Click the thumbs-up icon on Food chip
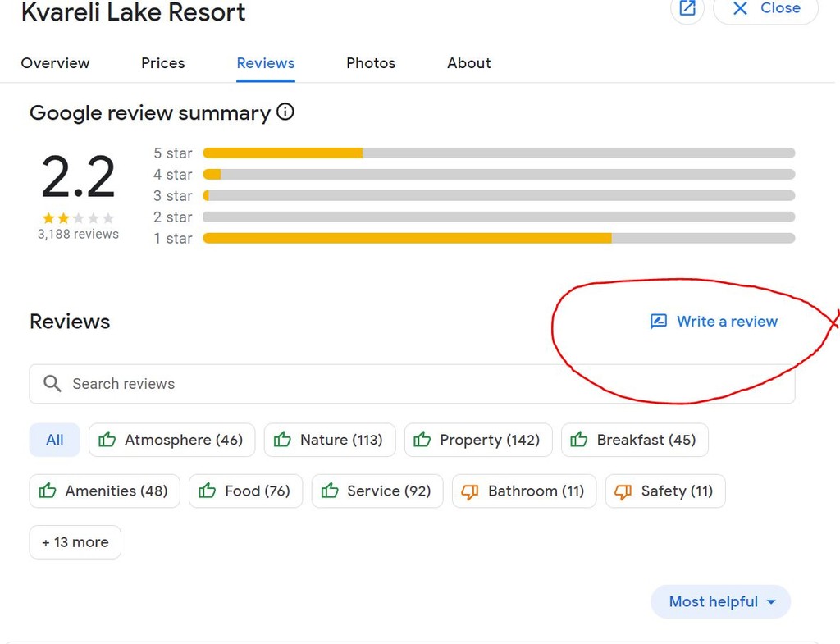The height and width of the screenshot is (644, 840). click(208, 491)
